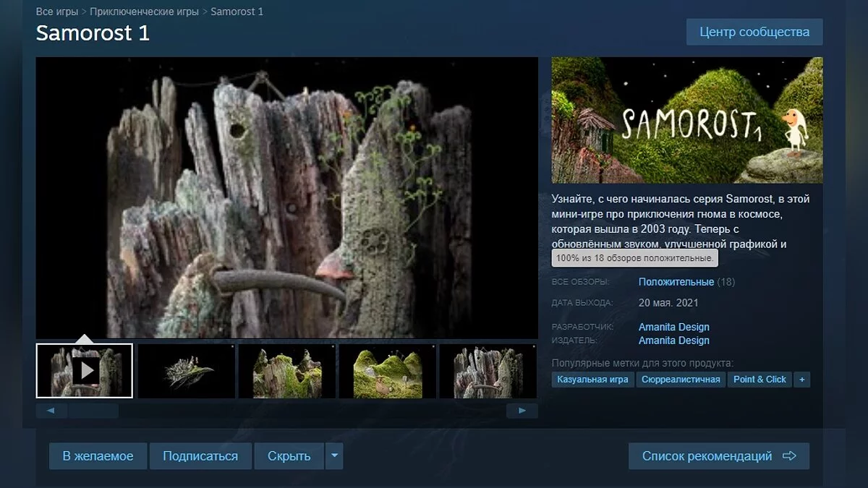Click the Центр сообщества button
The height and width of the screenshot is (488, 868).
tap(754, 33)
